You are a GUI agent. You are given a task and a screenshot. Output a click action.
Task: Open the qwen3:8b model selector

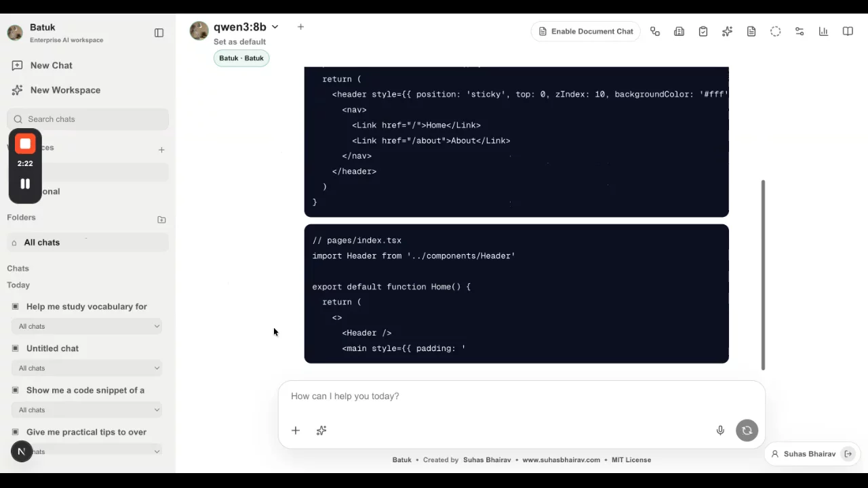246,27
